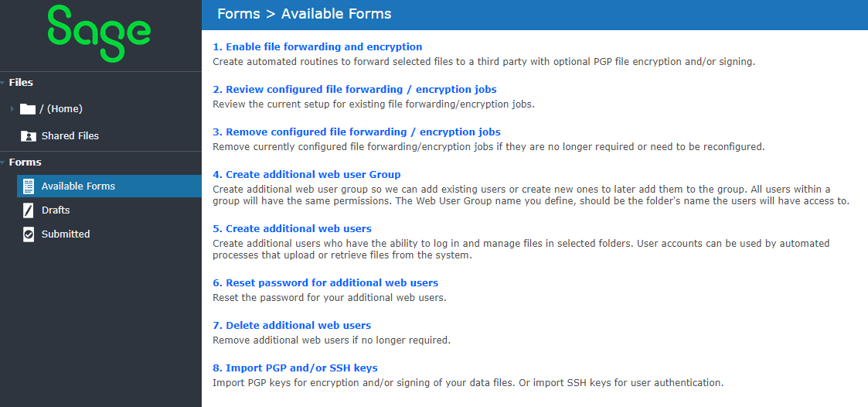The width and height of the screenshot is (868, 407).
Task: Click the Available Forms list icon
Action: coord(29,186)
